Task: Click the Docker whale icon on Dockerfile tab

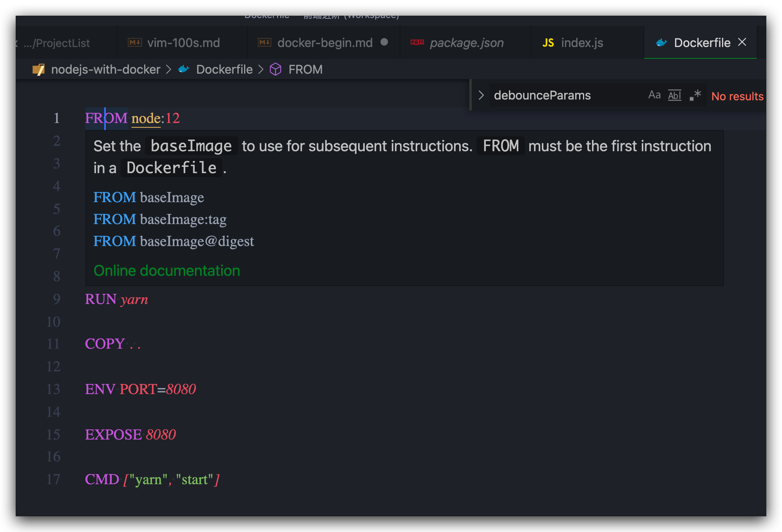Action: [661, 43]
